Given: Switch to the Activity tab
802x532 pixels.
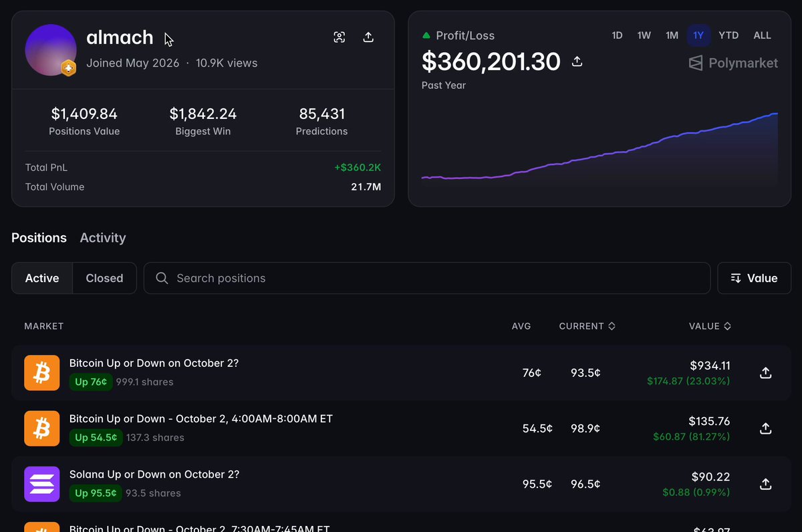Looking at the screenshot, I should (103, 238).
